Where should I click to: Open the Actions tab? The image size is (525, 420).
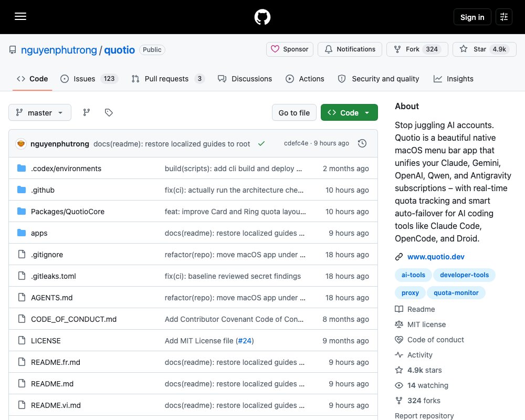point(304,79)
